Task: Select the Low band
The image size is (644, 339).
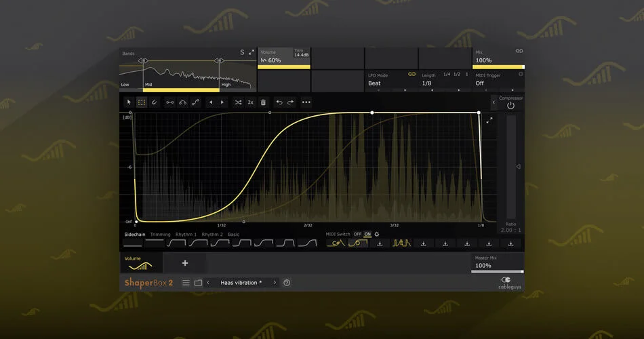Action: click(125, 85)
